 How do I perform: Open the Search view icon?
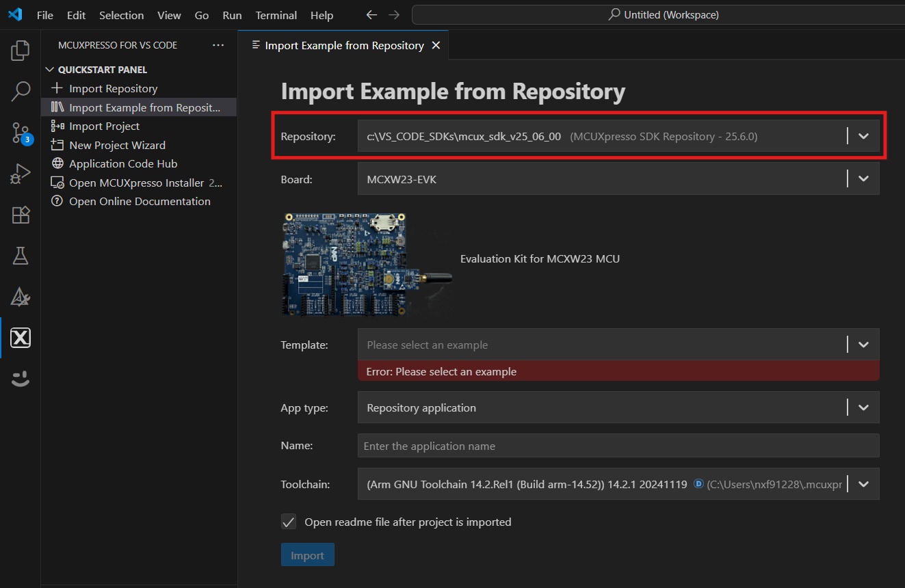(21, 91)
